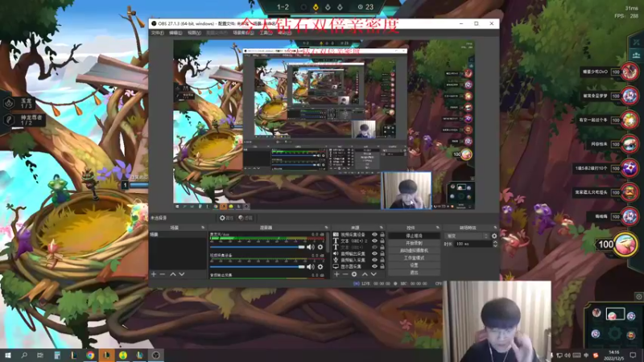Click 工作室模式 (Studio Mode) button
This screenshot has height=362, width=644.
click(x=414, y=257)
